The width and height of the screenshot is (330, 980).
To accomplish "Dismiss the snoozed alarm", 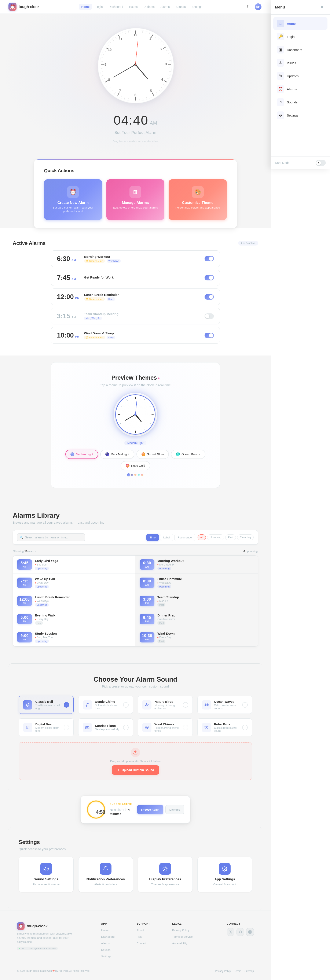I will (x=175, y=810).
